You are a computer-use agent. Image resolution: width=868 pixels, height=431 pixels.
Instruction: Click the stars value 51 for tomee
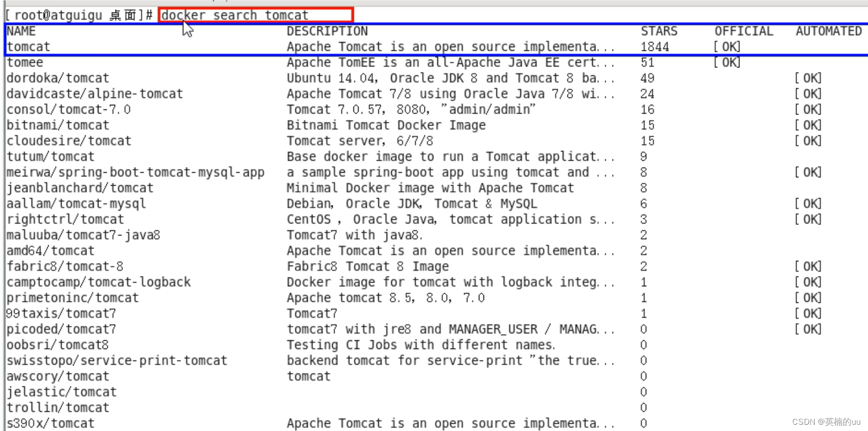pyautogui.click(x=648, y=62)
